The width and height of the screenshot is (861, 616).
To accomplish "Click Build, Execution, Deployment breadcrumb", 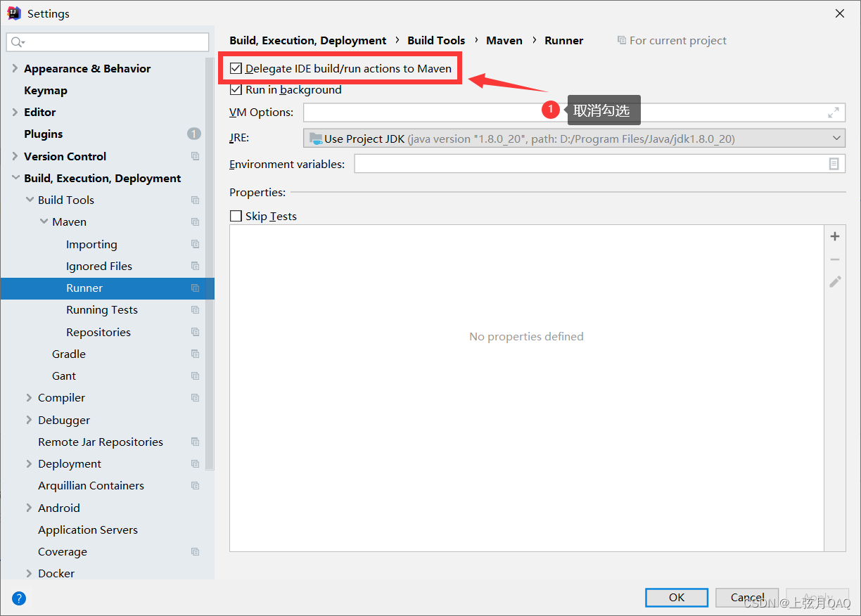I will coord(308,40).
